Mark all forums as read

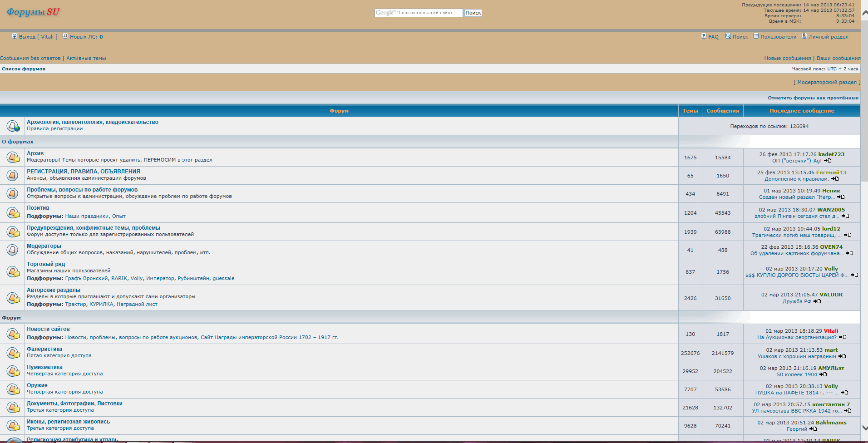tap(813, 98)
